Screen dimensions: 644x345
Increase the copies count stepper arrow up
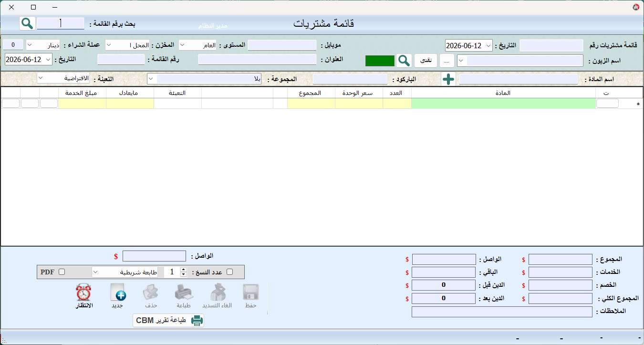(184, 270)
